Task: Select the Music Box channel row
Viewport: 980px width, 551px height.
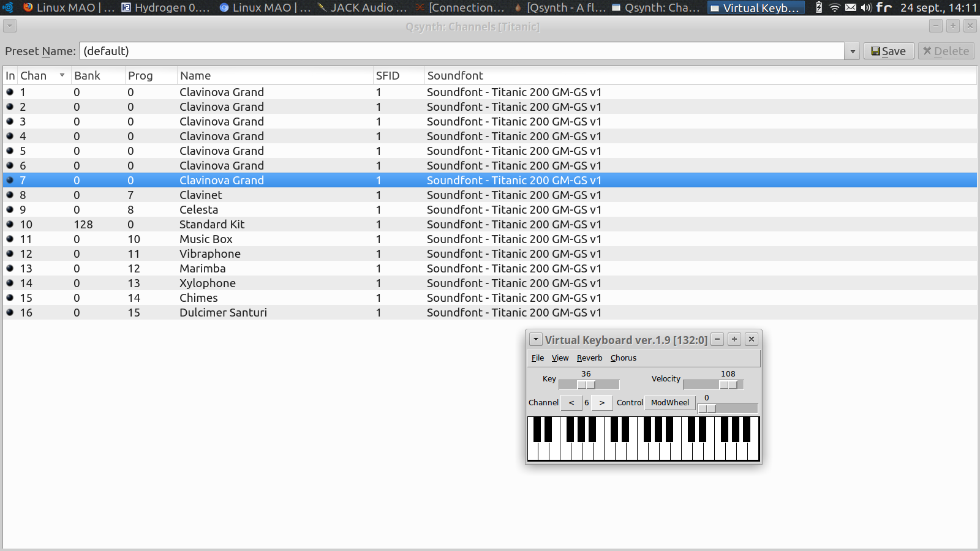Action: click(489, 239)
